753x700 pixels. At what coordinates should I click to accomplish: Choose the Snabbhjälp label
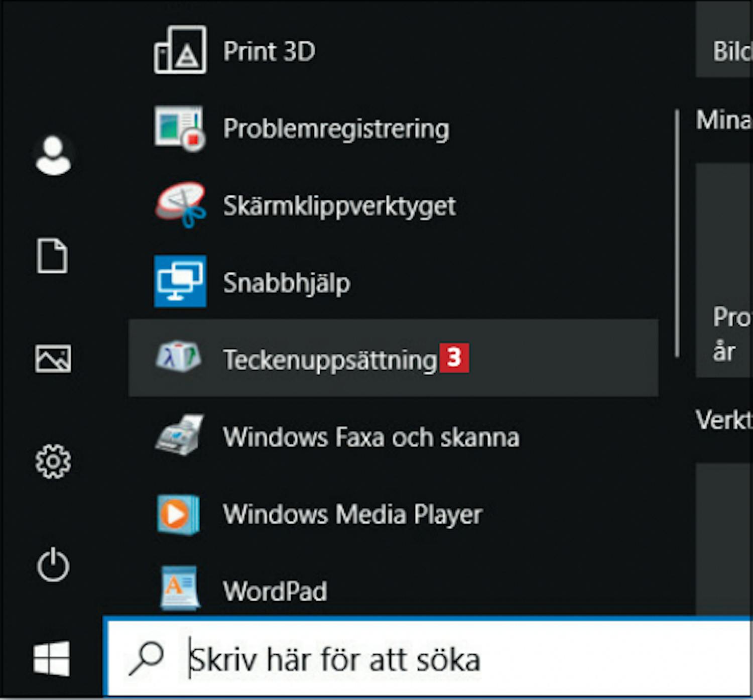(287, 284)
